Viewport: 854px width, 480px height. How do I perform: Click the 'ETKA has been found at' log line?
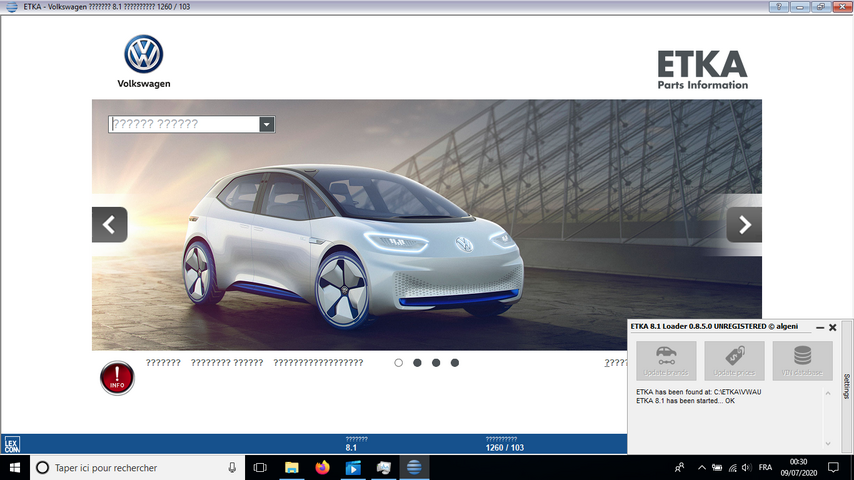pyautogui.click(x=699, y=392)
